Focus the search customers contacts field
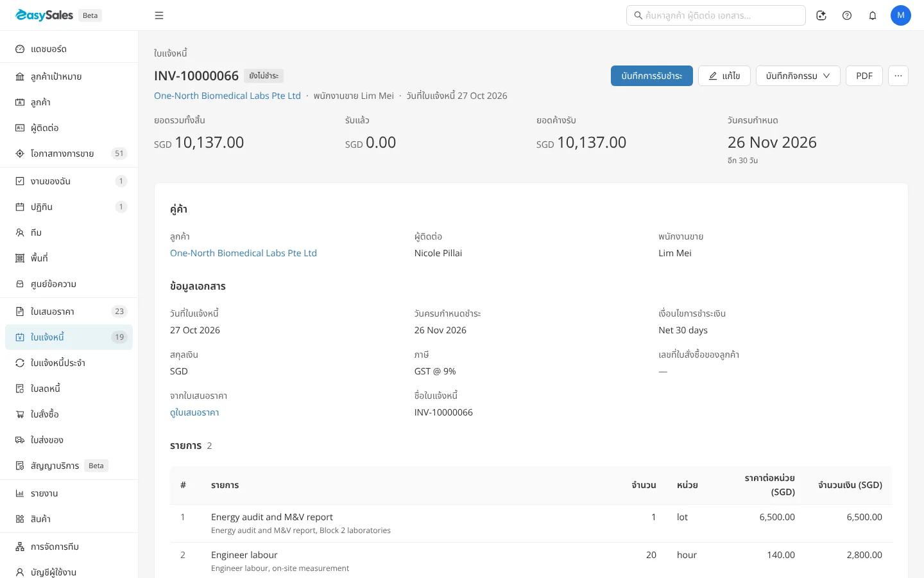Viewport: 924px width, 578px height. point(716,15)
